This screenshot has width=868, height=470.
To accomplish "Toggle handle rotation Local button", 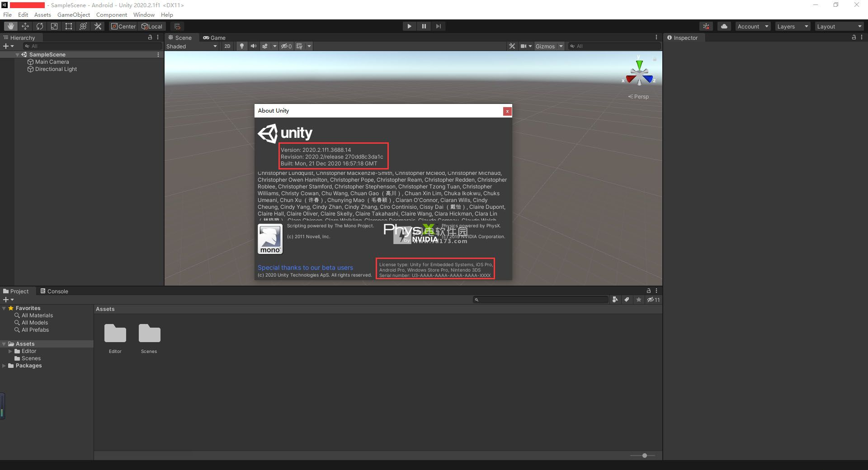I will click(152, 26).
